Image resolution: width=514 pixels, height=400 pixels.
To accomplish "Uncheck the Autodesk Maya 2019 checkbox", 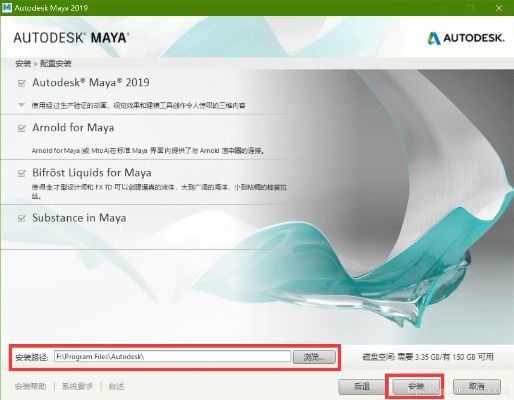I will click(x=22, y=83).
